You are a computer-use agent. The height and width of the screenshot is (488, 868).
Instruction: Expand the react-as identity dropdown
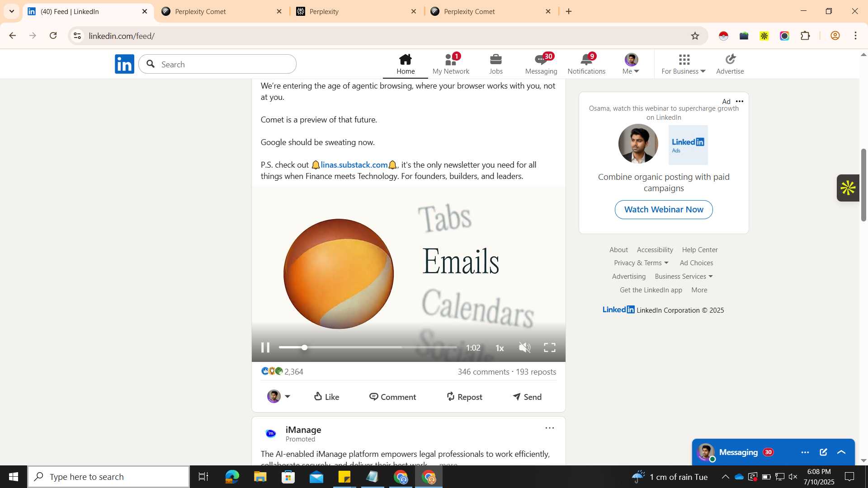point(278,397)
